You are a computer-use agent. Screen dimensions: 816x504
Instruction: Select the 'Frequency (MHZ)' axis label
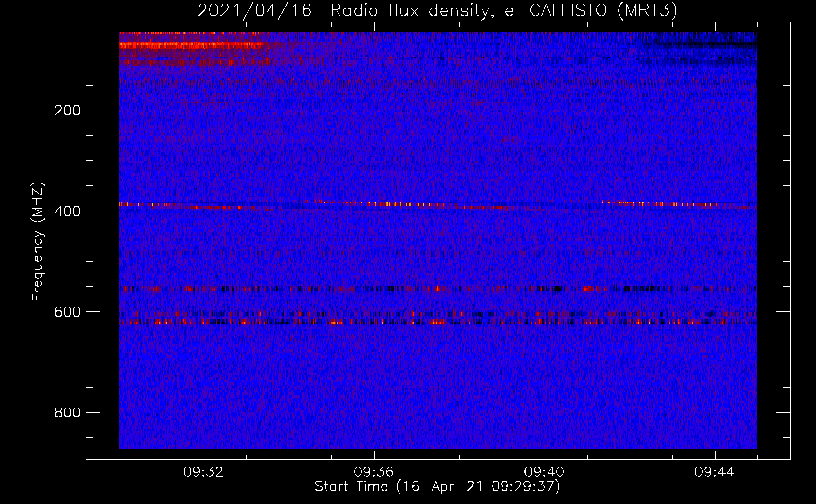pos(38,241)
